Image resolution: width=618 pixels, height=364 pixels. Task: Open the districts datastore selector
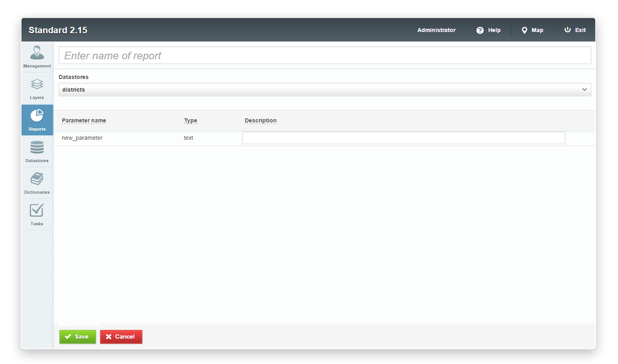point(320,90)
